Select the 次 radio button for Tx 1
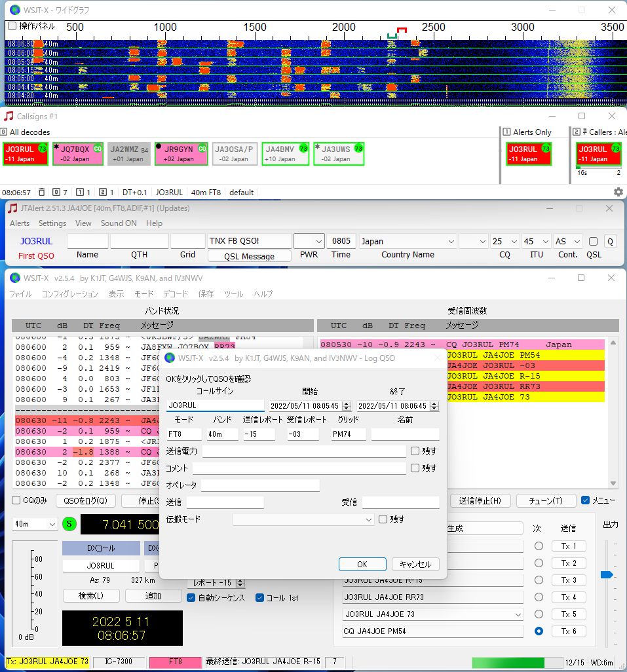Screen dimensions: 627x672 pyautogui.click(x=539, y=546)
